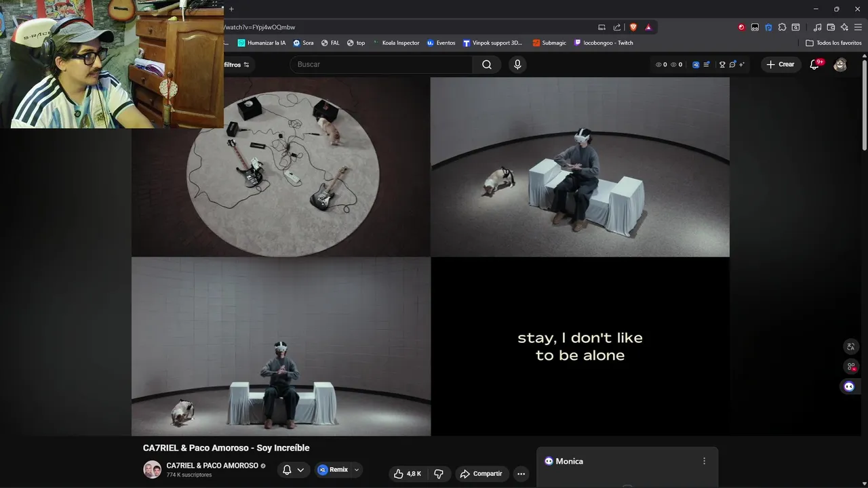Open the Eventos bookmark
868x488 pixels.
(441, 43)
